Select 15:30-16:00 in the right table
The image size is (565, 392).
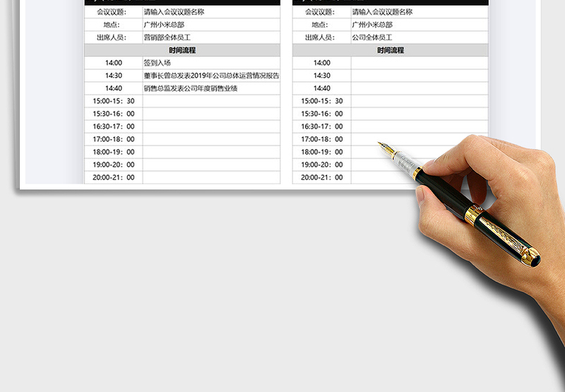point(322,114)
